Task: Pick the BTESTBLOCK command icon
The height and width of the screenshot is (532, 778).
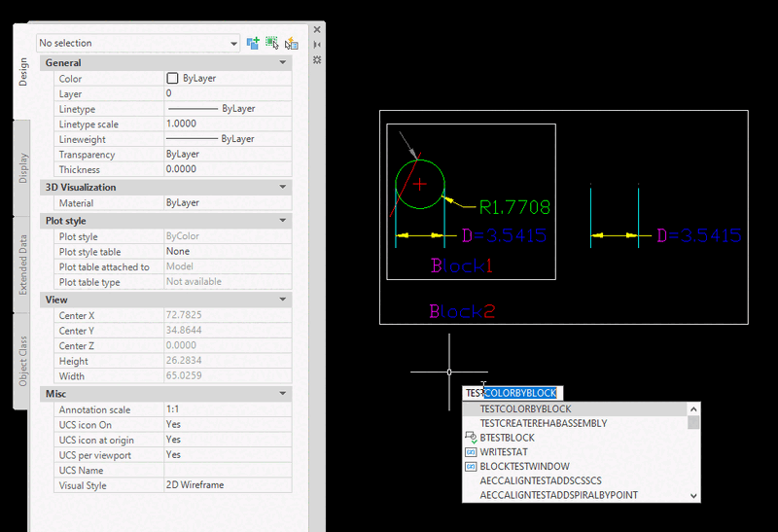Action: coord(470,438)
